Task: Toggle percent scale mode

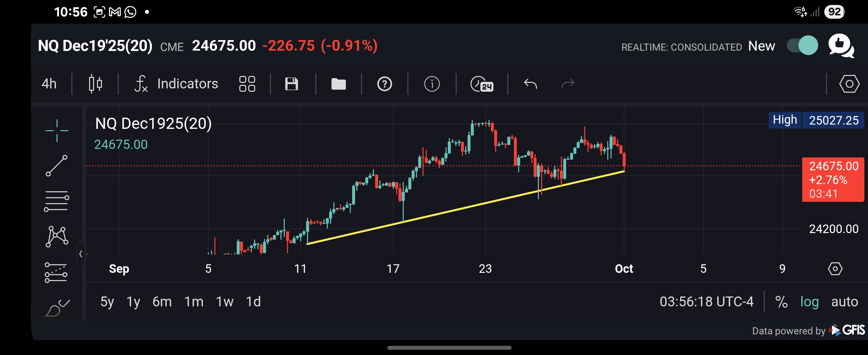Action: (781, 301)
